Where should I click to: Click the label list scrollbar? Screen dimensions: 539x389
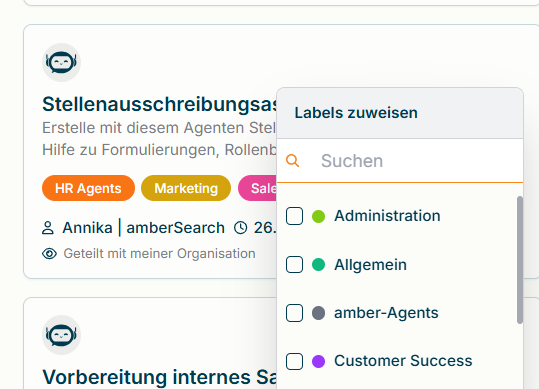click(520, 260)
